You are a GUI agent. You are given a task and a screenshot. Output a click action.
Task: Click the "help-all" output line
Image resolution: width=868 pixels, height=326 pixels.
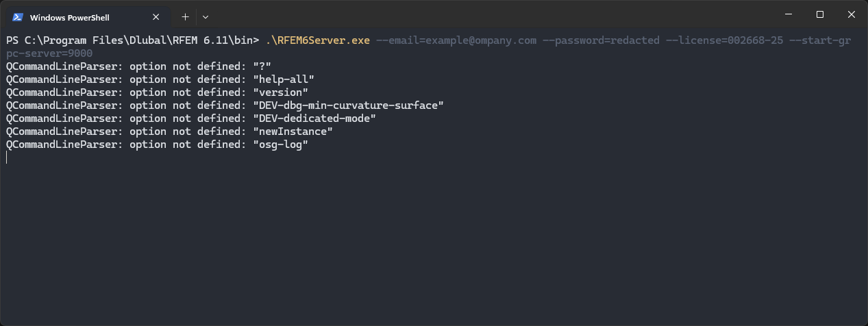[160, 79]
